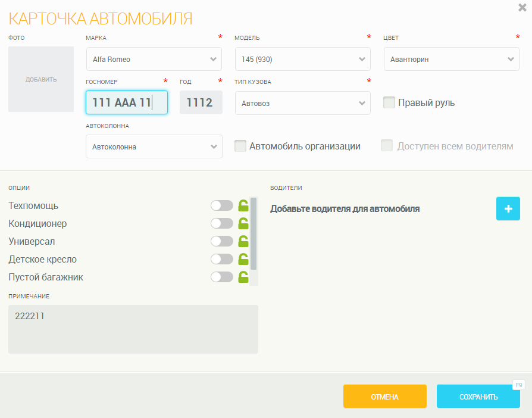Check the Правый руль checkbox
The image size is (532, 418).
(389, 102)
